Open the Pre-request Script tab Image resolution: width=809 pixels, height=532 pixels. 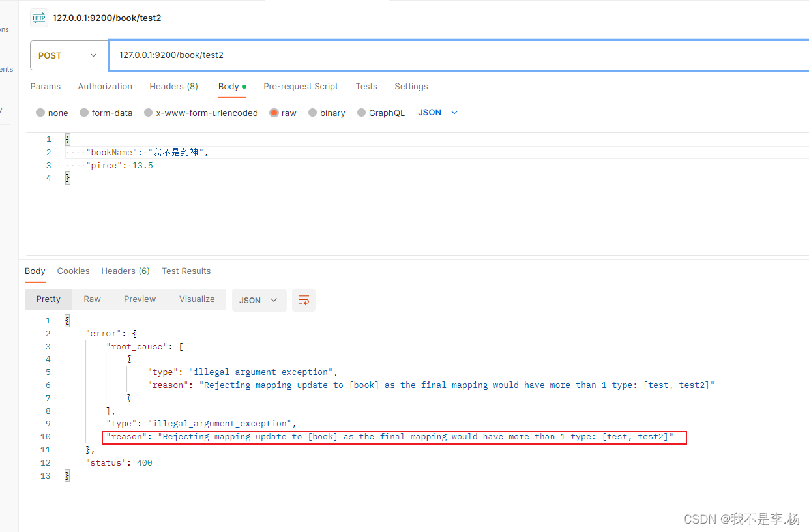(301, 87)
